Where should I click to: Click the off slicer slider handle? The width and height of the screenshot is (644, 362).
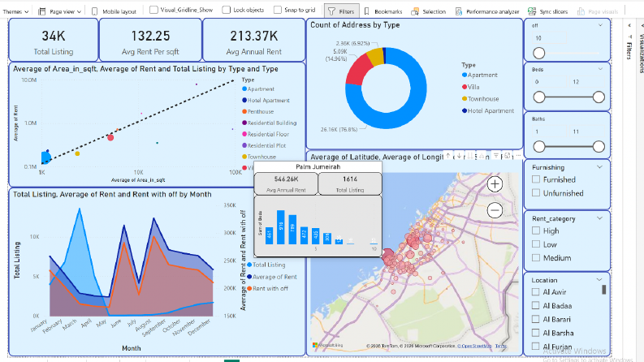pos(539,53)
